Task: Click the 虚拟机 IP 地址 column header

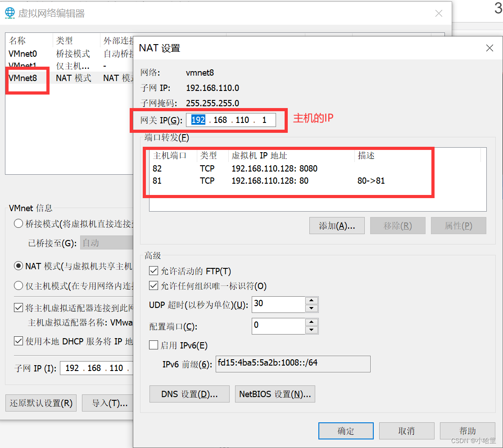Action: pos(259,155)
